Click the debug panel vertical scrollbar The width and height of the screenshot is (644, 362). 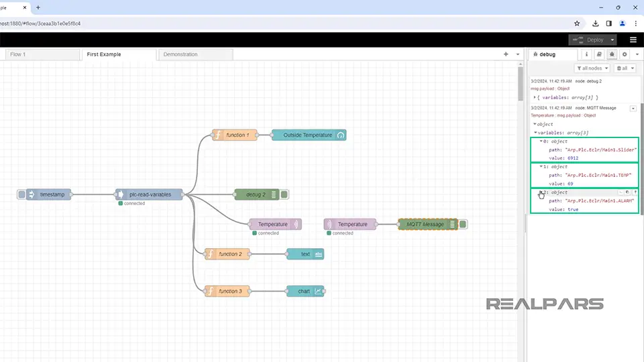642,160
